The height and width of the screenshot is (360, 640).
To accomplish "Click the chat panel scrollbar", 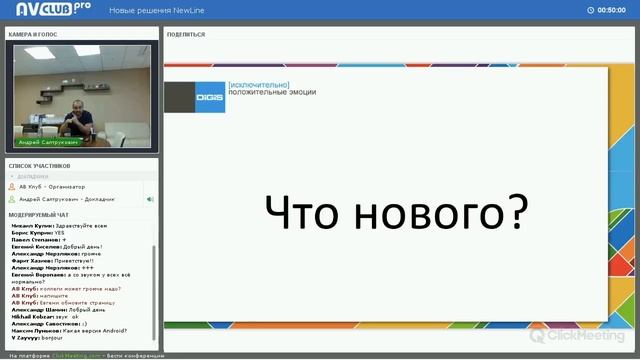I will 154,292.
